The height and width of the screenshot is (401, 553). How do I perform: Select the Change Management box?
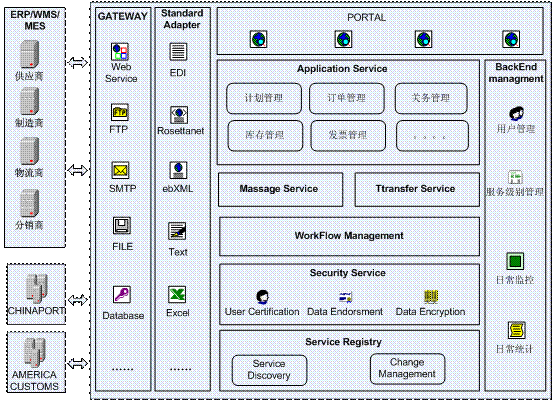(407, 369)
